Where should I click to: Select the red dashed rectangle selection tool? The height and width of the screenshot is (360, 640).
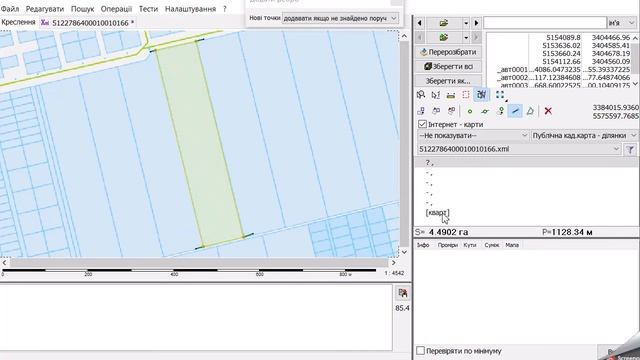(x=466, y=95)
